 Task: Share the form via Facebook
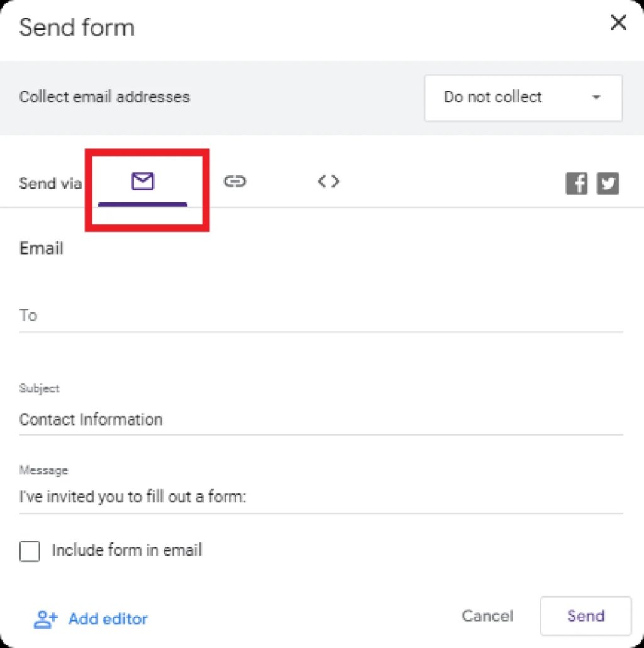click(x=576, y=183)
